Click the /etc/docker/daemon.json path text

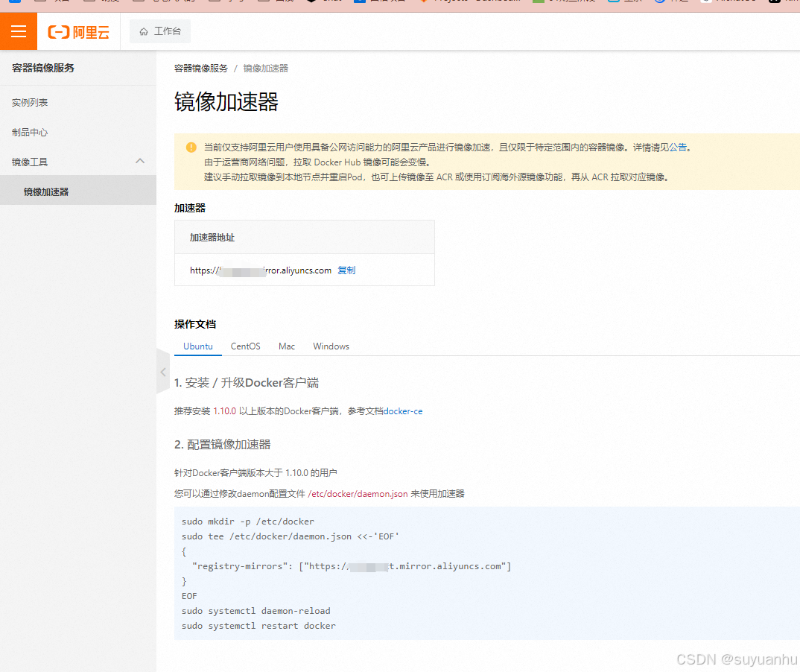[358, 494]
